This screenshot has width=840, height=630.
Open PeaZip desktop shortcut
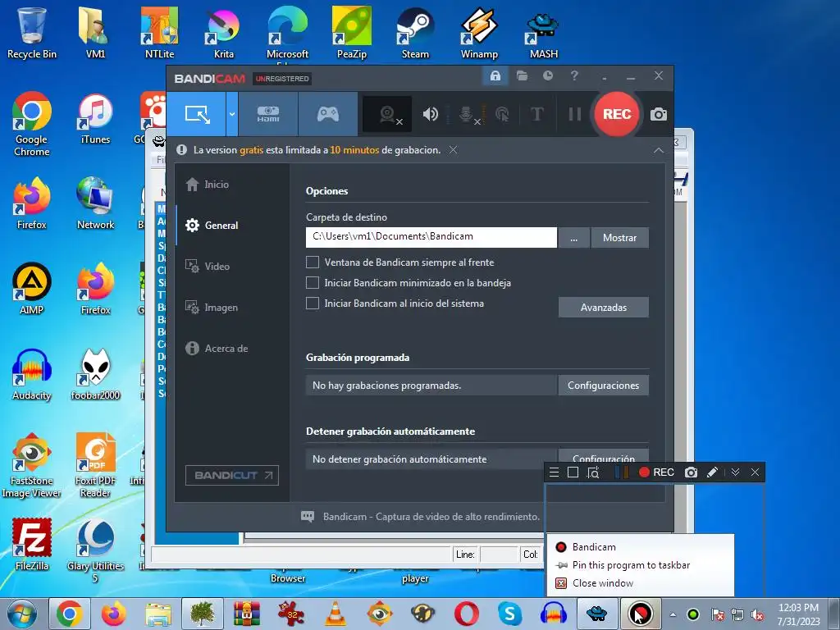pyautogui.click(x=351, y=33)
